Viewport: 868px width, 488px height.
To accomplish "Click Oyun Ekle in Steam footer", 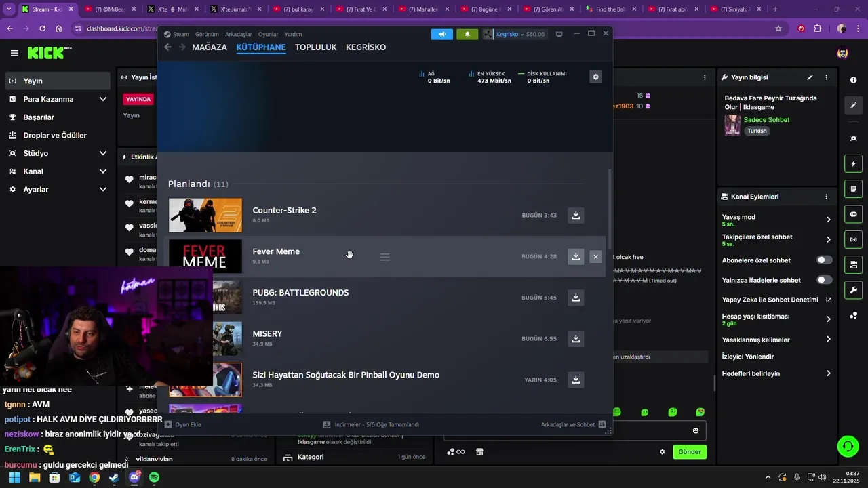I will click(183, 424).
